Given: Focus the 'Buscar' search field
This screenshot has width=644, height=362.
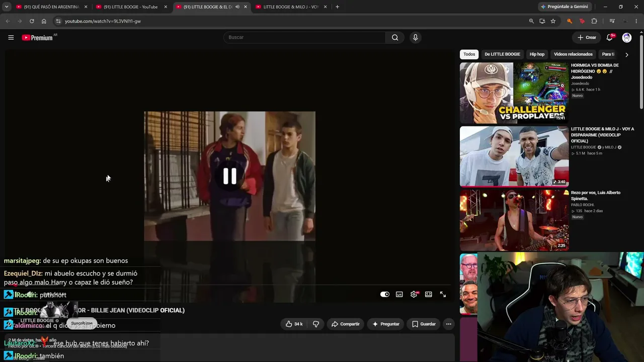Looking at the screenshot, I should point(304,37).
